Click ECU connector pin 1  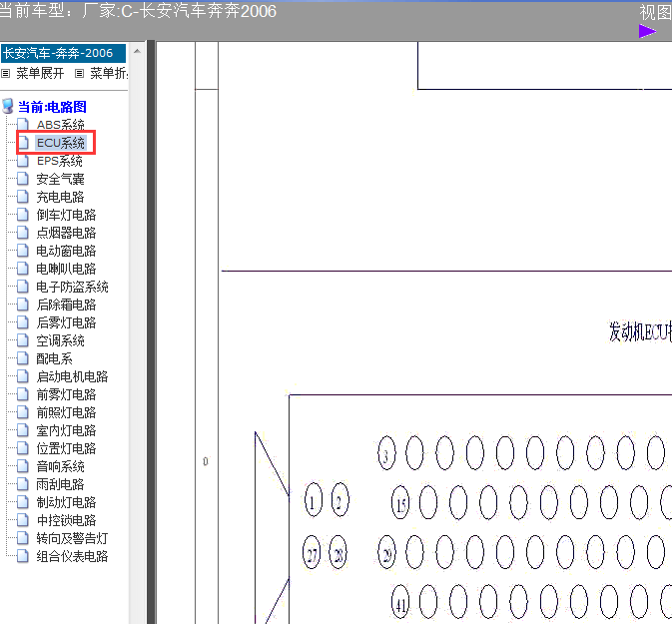[314, 500]
